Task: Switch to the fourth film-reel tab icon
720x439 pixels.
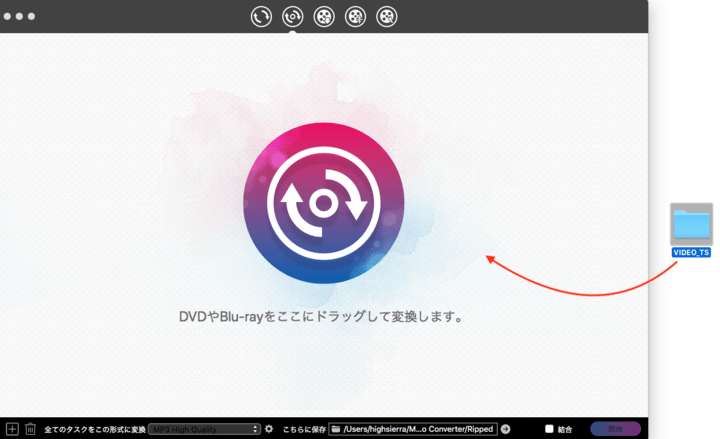Action: 355,16
